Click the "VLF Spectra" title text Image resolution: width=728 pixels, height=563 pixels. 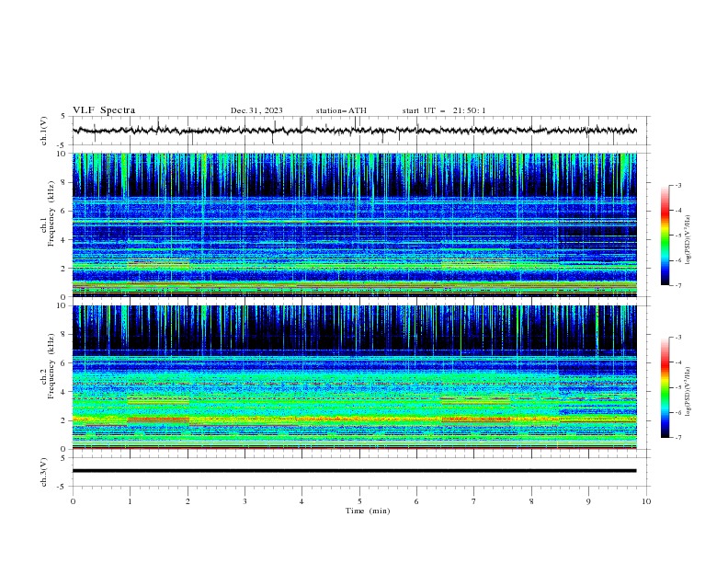pyautogui.click(x=104, y=110)
